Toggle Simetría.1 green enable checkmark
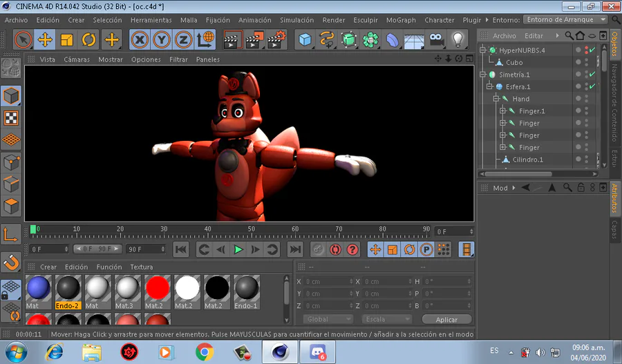Viewport: 622px width, 364px height. coord(592,75)
